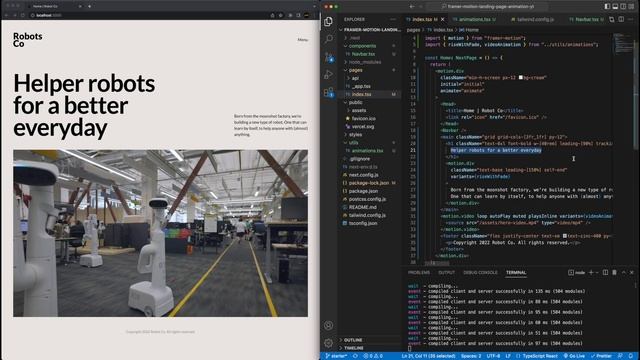Open the Accounts icon in the activity bar
The width and height of the screenshot is (640, 360).
(x=329, y=325)
